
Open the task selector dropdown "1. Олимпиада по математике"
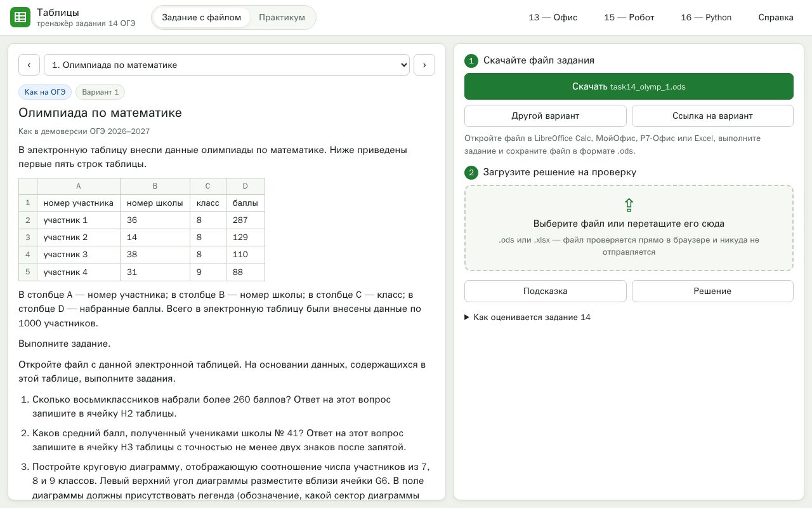click(x=226, y=65)
